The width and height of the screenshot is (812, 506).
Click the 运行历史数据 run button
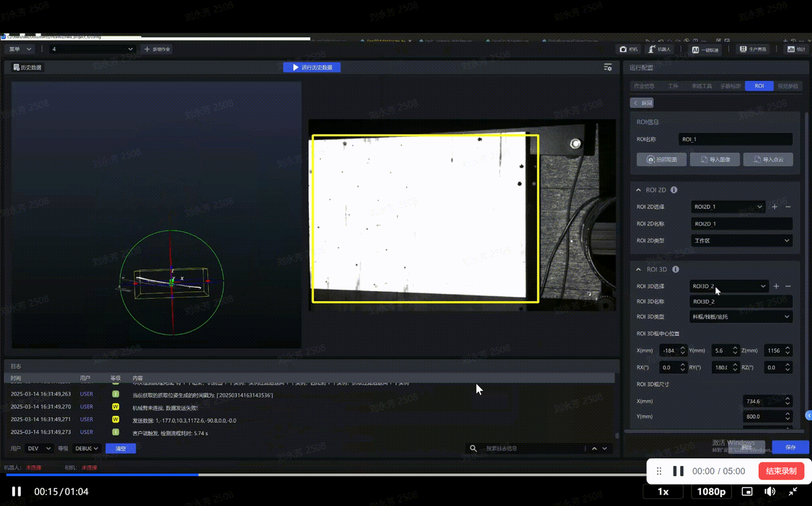pyautogui.click(x=312, y=67)
